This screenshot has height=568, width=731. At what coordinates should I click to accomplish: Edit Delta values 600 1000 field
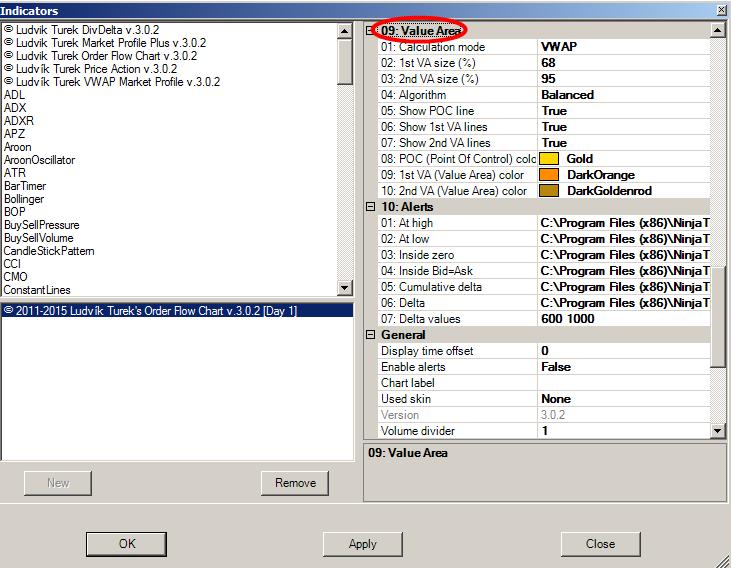[x=624, y=319]
